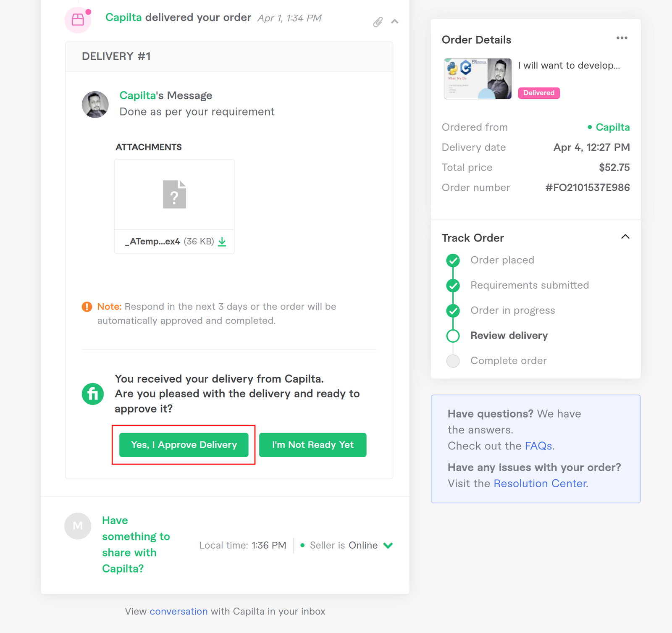Collapse the Track Order section
This screenshot has height=633, width=672.
pyautogui.click(x=625, y=237)
